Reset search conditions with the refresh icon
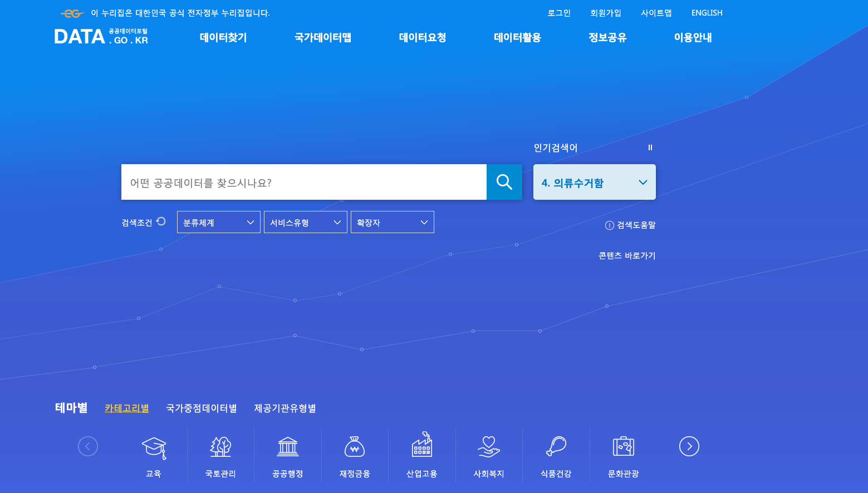 (161, 221)
